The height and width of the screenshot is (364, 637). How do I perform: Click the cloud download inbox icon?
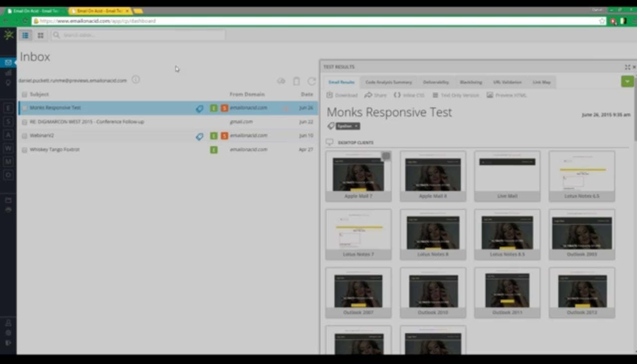pos(281,81)
